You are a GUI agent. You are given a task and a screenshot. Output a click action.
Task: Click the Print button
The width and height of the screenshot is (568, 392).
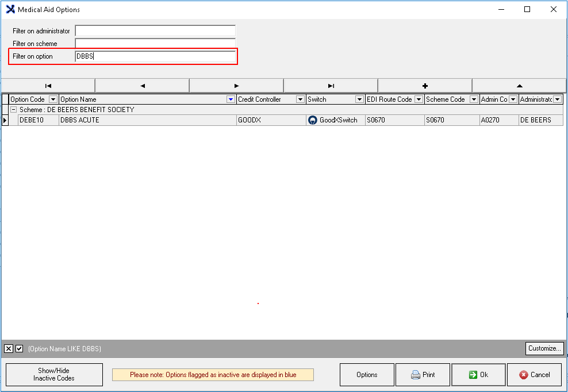[x=423, y=375]
